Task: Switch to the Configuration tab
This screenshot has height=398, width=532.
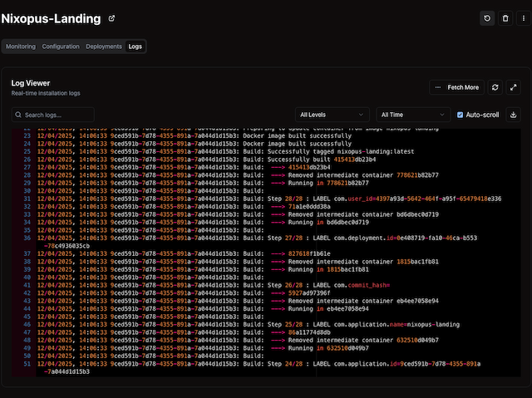Action: [x=61, y=47]
